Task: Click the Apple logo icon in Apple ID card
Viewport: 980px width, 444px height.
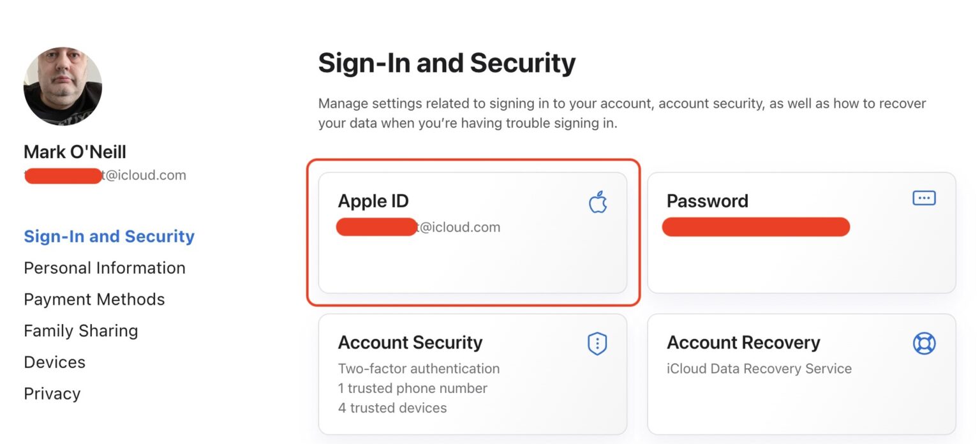Action: pyautogui.click(x=598, y=203)
